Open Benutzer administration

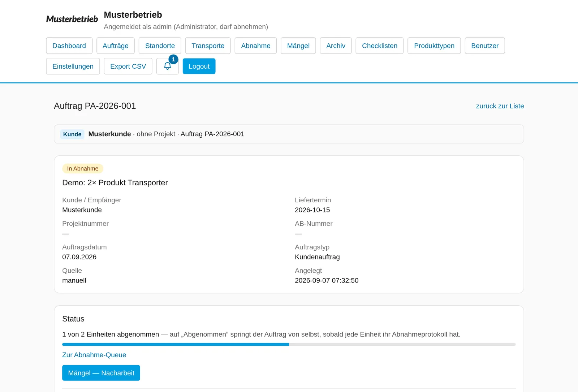(x=485, y=46)
